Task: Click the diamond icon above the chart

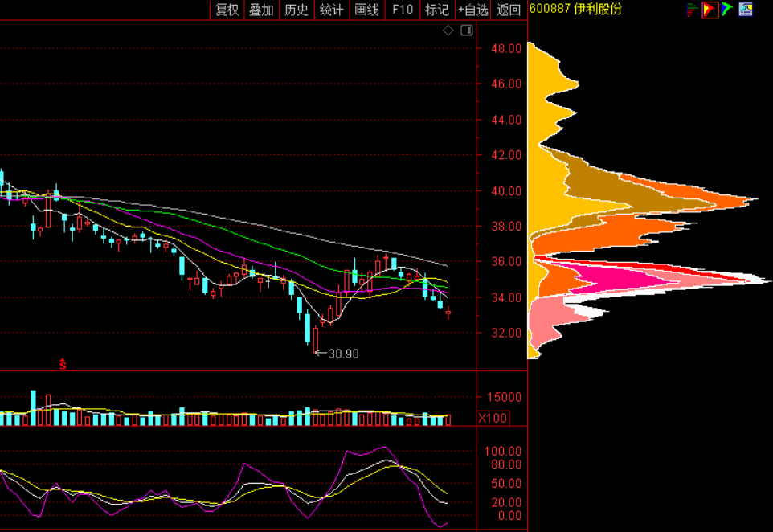Action: click(x=448, y=31)
